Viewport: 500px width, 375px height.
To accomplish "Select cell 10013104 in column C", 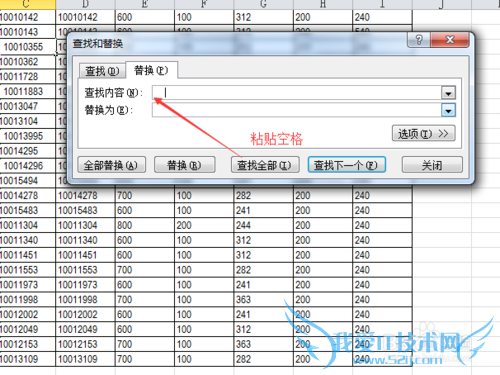I will (x=28, y=121).
